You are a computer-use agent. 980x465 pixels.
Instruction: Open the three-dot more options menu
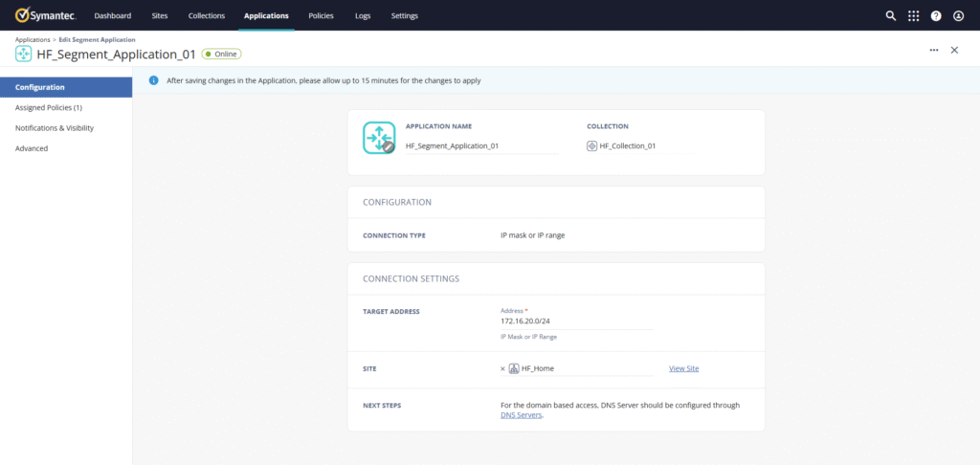point(933,50)
